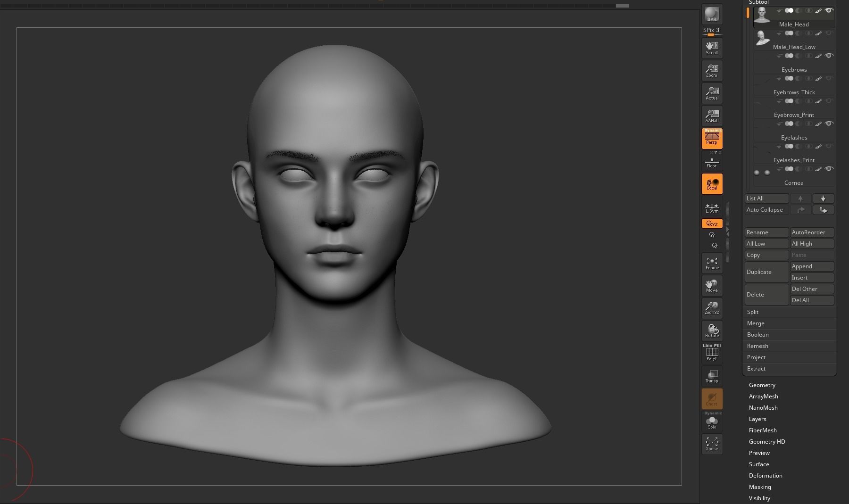The image size is (849, 504).
Task: Toggle polypaint brush icon on Eyebrows
Action: [x=818, y=56]
